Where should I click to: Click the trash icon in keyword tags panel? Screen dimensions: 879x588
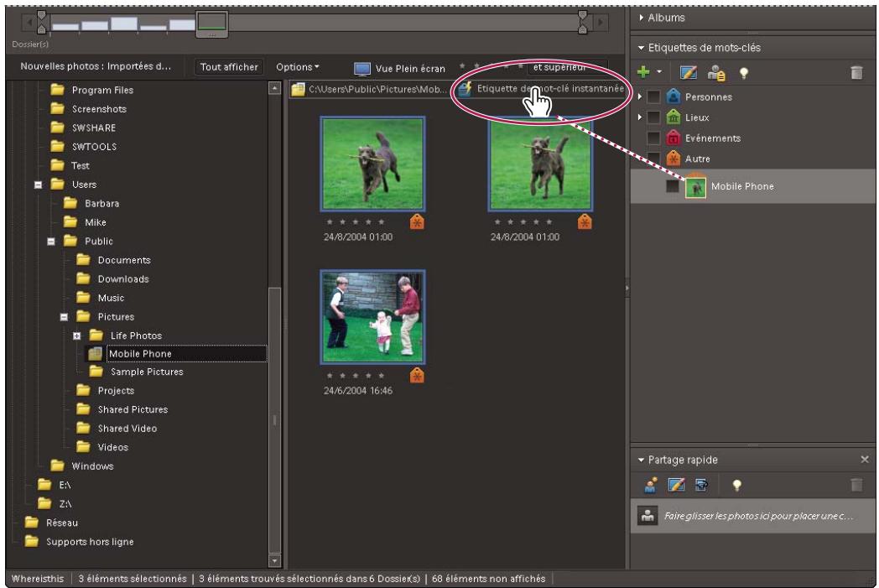click(856, 72)
